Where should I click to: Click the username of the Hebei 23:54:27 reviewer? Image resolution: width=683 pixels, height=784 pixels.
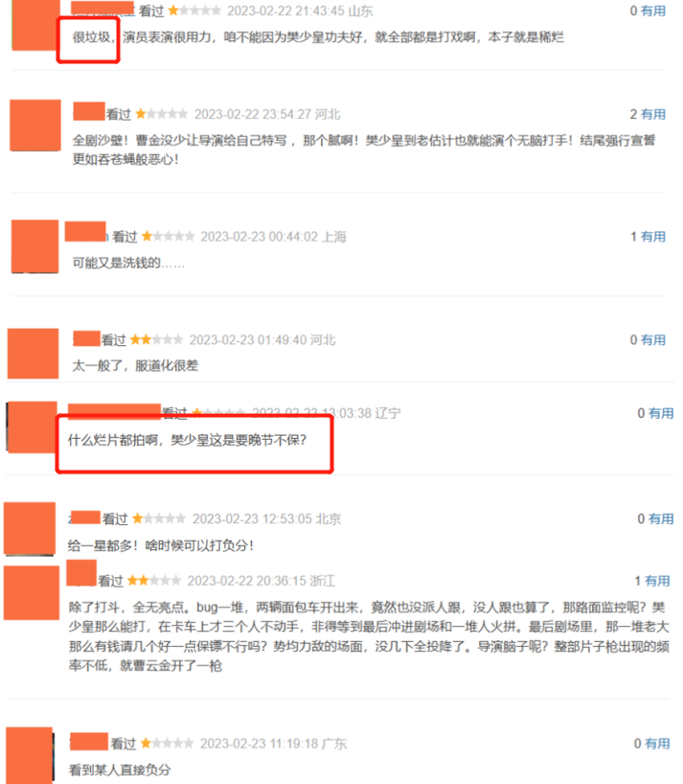[89, 111]
